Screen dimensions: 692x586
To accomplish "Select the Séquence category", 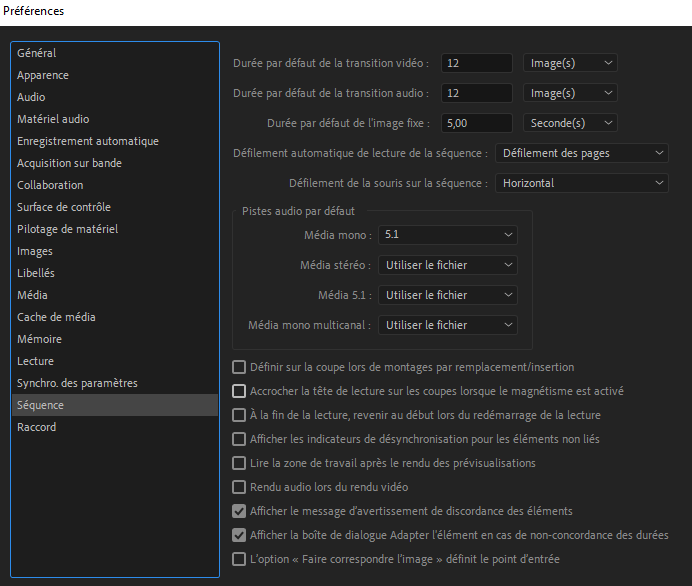I will tap(115, 405).
